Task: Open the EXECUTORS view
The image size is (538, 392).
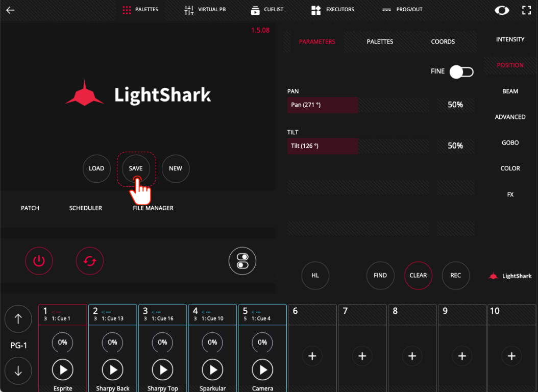Action: click(332, 10)
